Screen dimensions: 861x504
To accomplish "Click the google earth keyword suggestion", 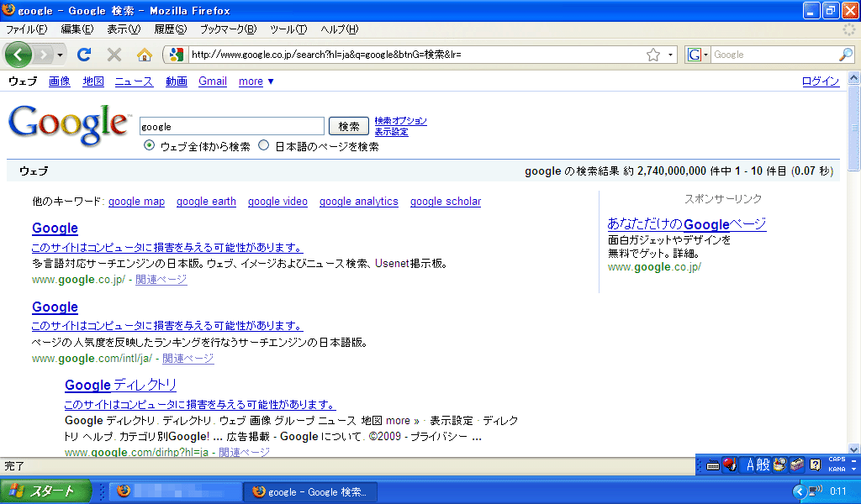I will tap(207, 202).
